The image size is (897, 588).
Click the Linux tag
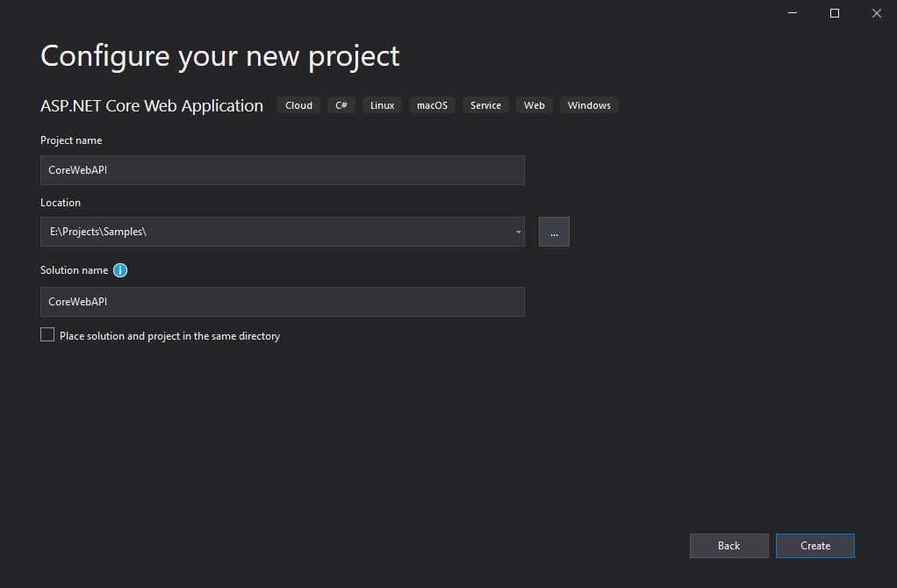[x=382, y=105]
